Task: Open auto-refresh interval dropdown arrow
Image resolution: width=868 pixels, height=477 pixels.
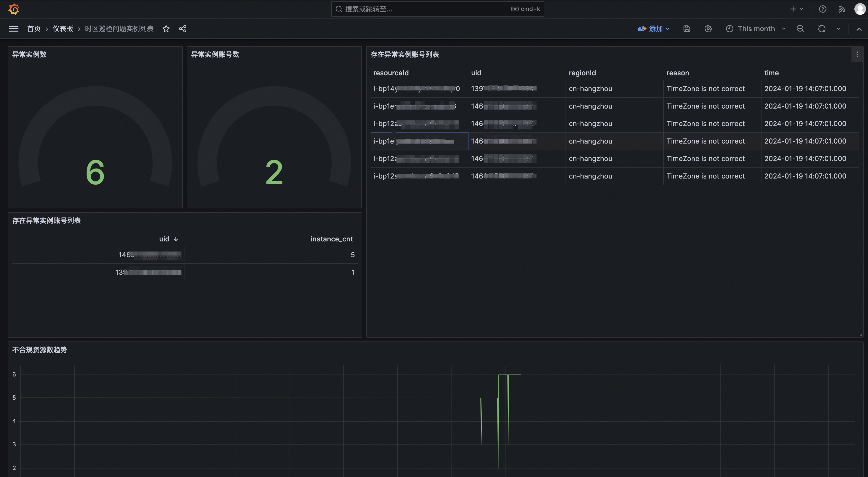Action: pyautogui.click(x=838, y=29)
